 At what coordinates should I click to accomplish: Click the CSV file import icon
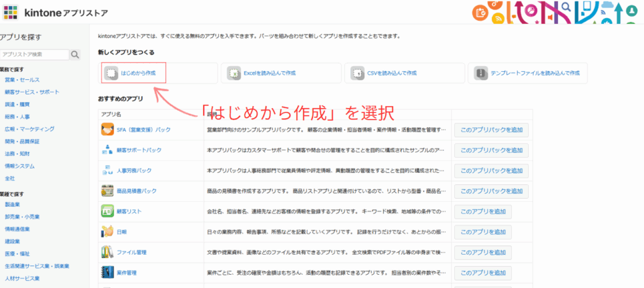(x=357, y=73)
